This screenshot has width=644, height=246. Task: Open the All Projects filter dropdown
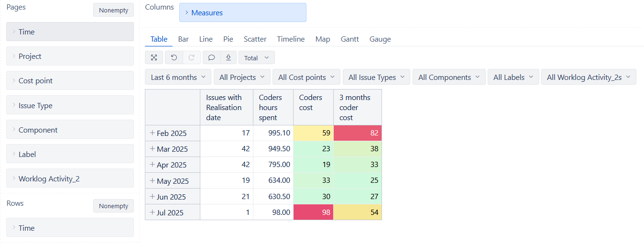[242, 77]
